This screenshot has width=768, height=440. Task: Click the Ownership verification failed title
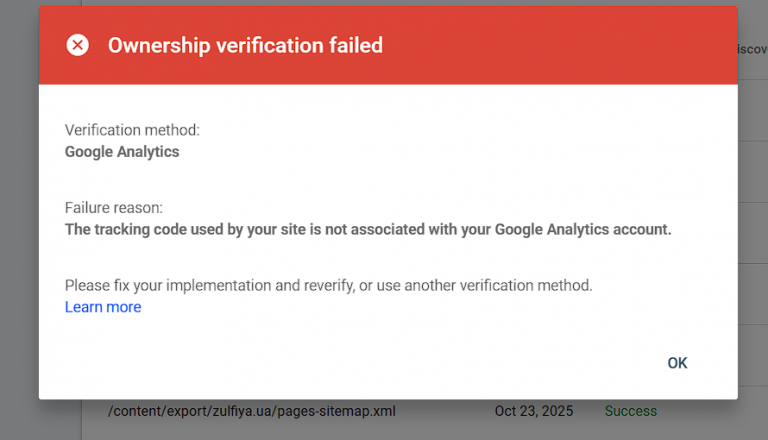[x=245, y=45]
